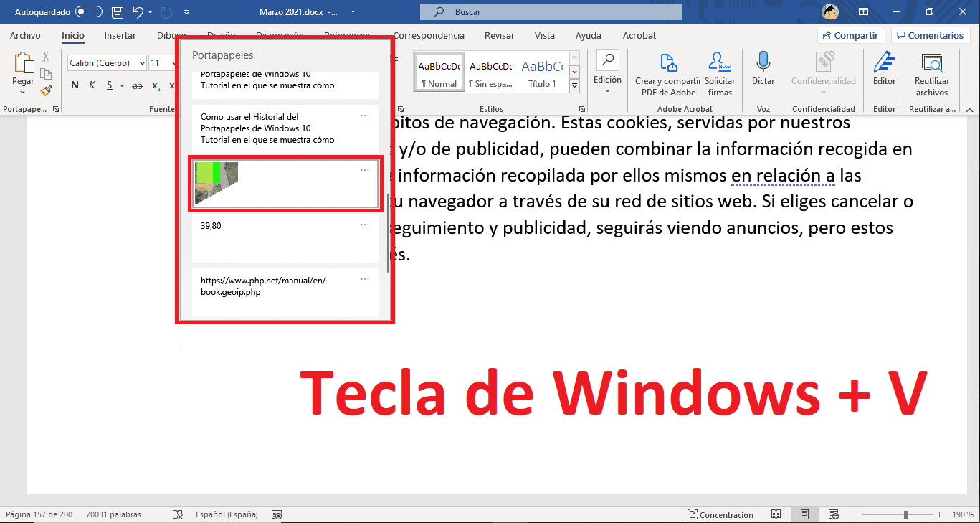
Task: Switch to the Revisar tab
Action: (x=500, y=35)
